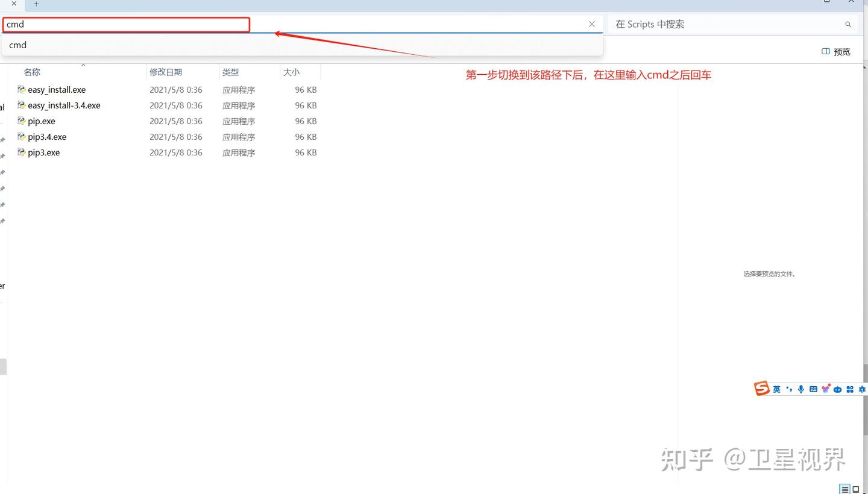Click the Sogou 'S' logo icon

pos(761,389)
